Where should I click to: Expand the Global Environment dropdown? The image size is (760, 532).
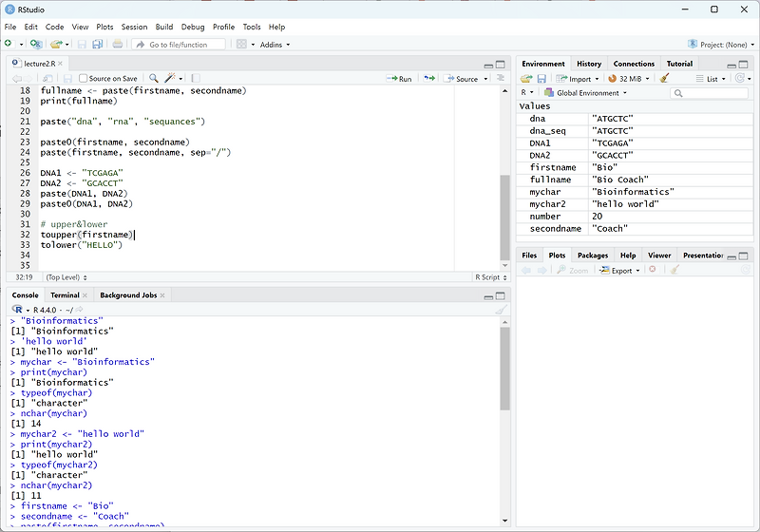tap(589, 93)
